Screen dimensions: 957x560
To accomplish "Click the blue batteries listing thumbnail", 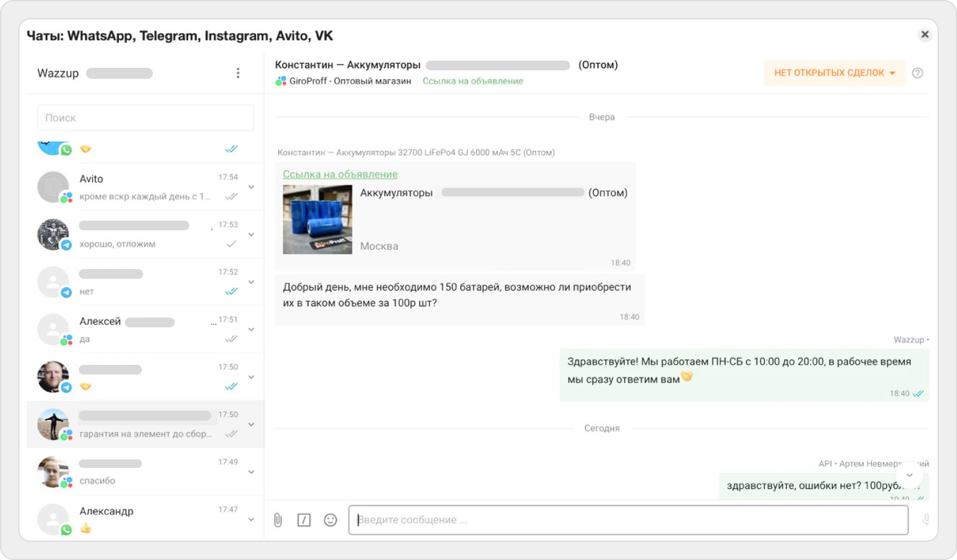I will pos(317,219).
